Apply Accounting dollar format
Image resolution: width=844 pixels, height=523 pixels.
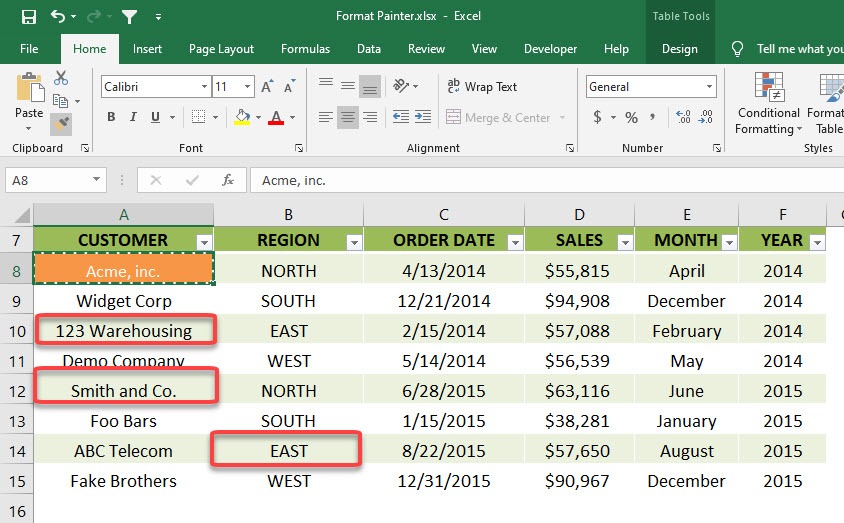(x=597, y=117)
